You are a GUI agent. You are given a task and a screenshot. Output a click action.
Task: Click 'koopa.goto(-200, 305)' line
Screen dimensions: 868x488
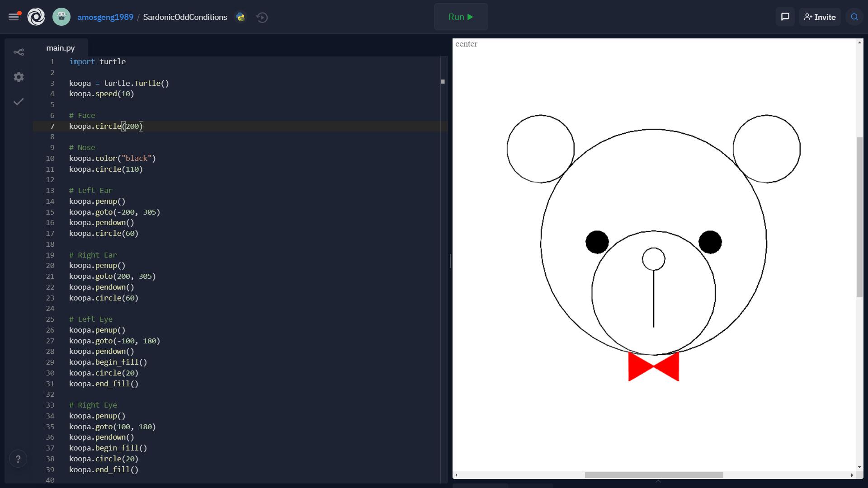click(114, 212)
